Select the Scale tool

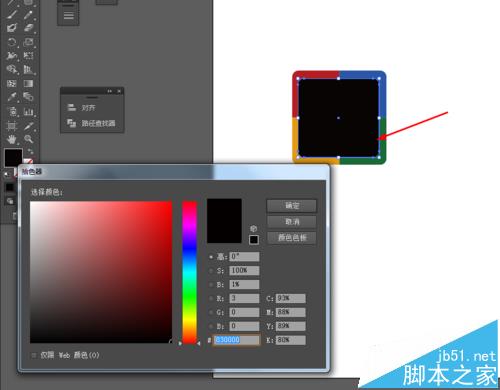tap(28, 42)
